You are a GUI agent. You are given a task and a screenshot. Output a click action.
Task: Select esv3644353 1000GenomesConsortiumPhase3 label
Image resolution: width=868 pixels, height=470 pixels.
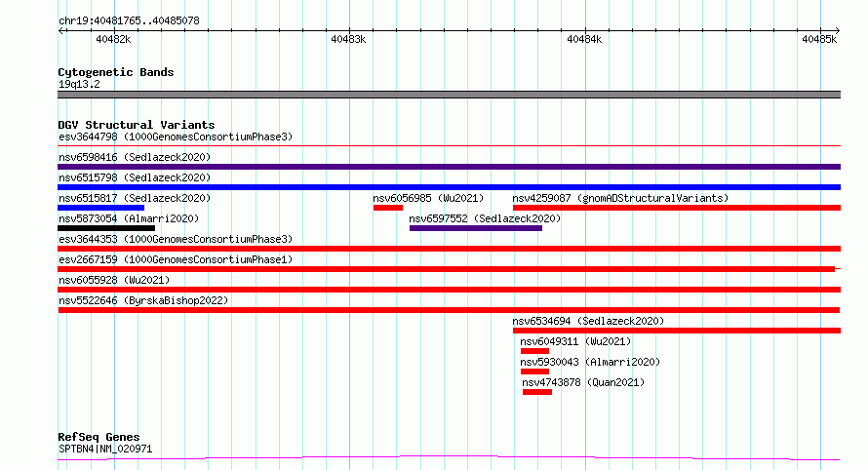click(x=176, y=239)
